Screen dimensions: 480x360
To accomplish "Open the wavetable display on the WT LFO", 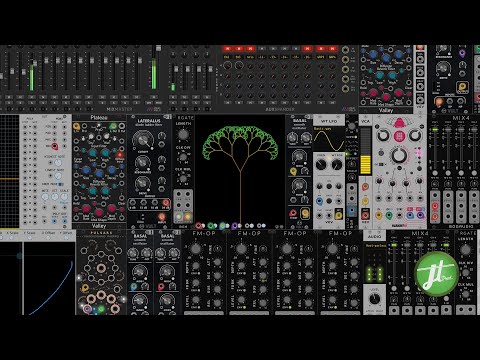I will tap(329, 139).
